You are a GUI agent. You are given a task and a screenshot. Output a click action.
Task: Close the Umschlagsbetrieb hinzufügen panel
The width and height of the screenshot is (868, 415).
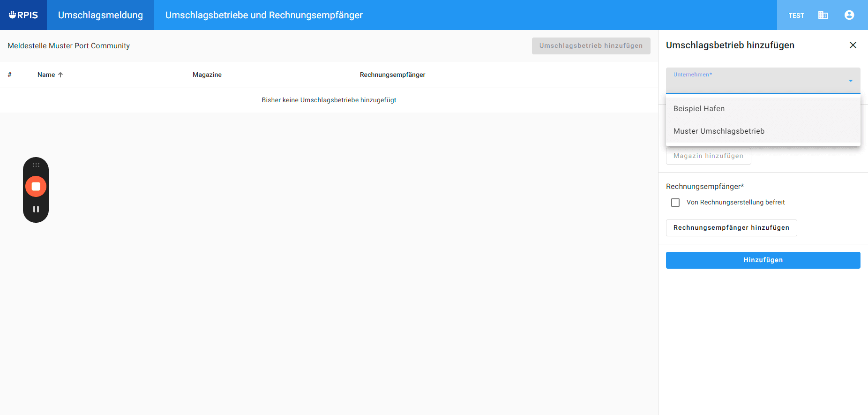coord(853,45)
